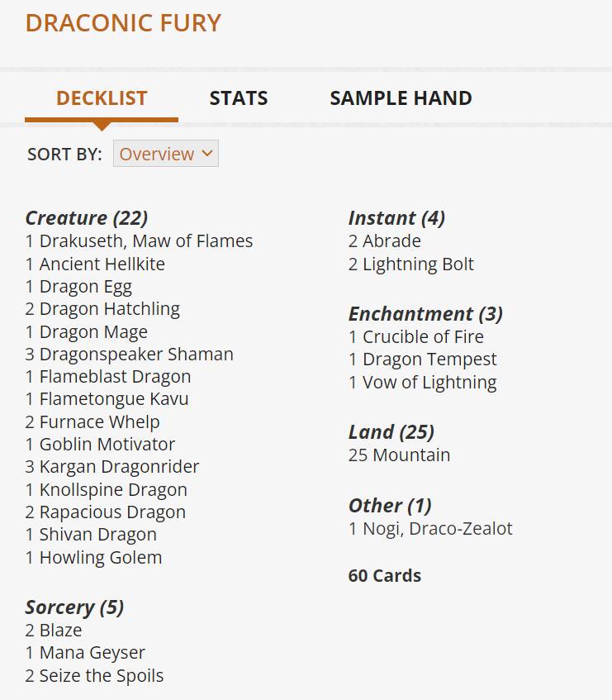Open the Ancient Hellkite card link
Image resolution: width=612 pixels, height=700 pixels.
click(x=102, y=264)
